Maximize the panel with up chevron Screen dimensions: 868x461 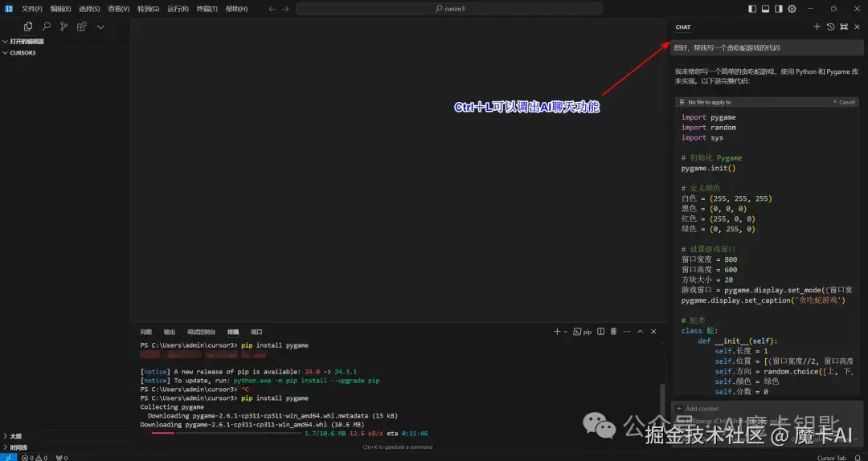640,332
